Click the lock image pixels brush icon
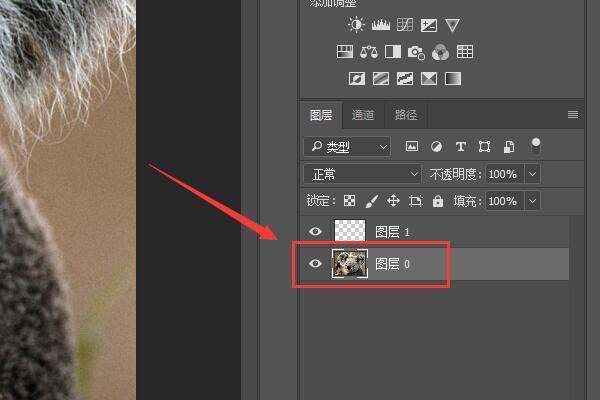 [x=371, y=201]
